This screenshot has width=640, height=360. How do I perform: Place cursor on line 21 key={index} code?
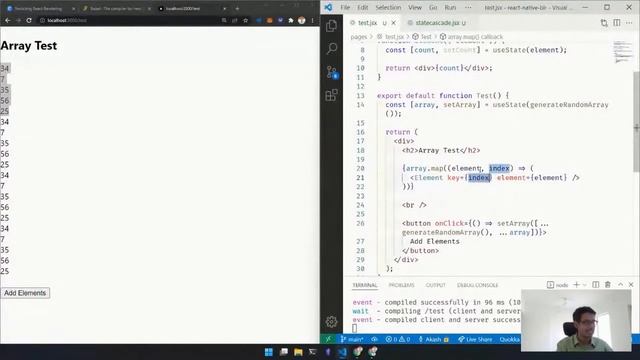[x=469, y=178]
